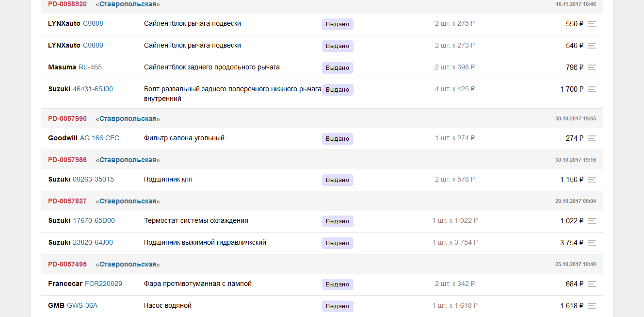Click Выдано status badge for C9809
Viewport: 644px width, 317px height.
point(338,46)
